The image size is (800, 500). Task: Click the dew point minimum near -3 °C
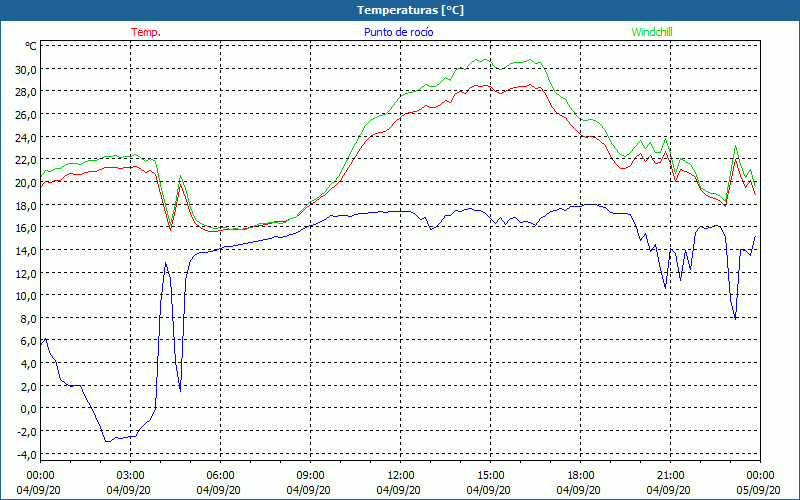(107, 441)
